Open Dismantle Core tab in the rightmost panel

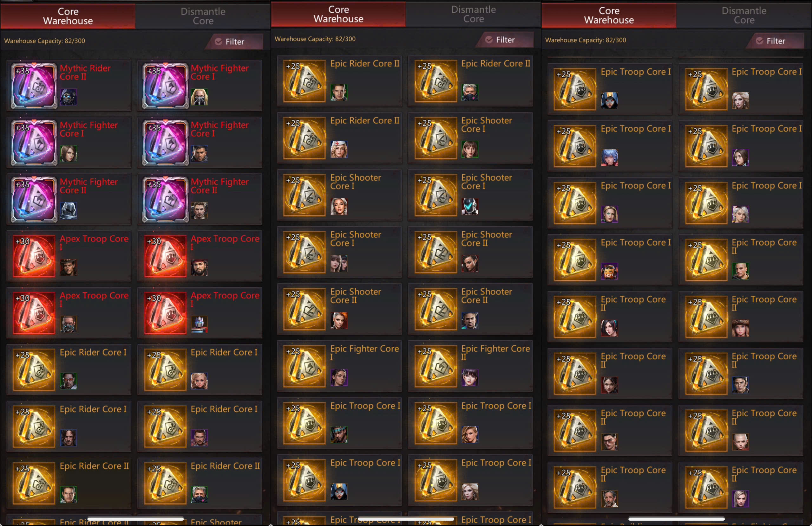click(x=744, y=15)
